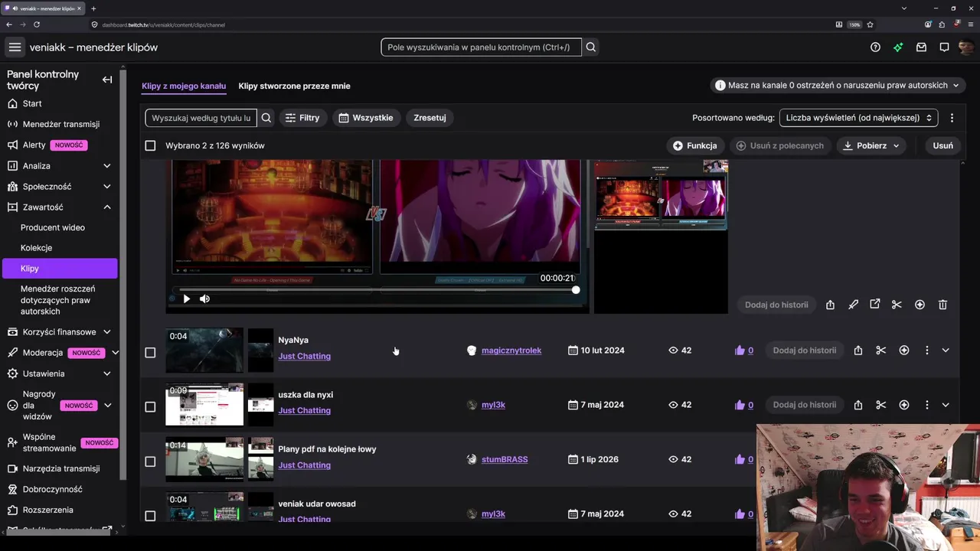Share the NyaNya clip
This screenshot has height=551, width=980.
pyautogui.click(x=858, y=350)
